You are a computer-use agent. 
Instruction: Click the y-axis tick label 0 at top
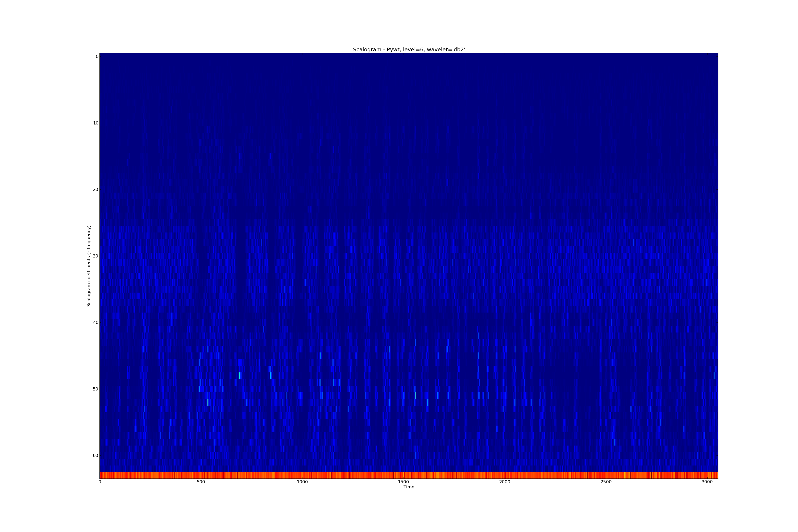pos(97,56)
